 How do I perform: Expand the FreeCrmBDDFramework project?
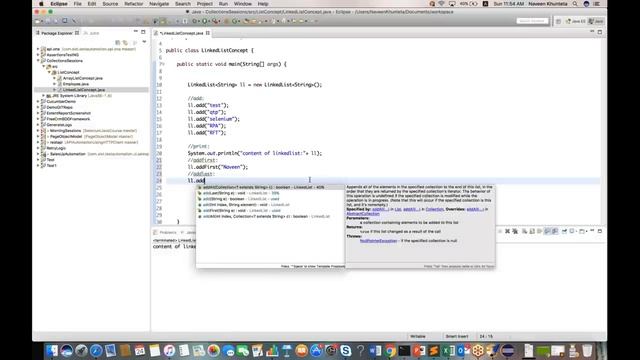(x=38, y=119)
